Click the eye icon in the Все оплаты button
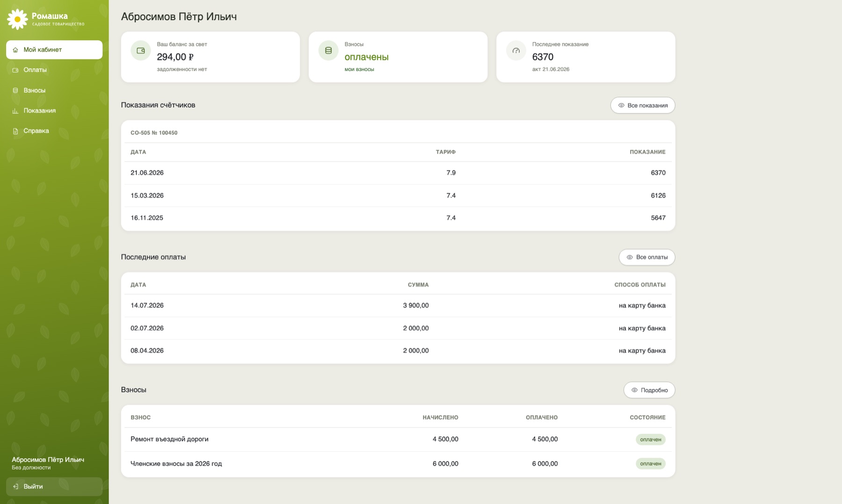 coord(630,258)
